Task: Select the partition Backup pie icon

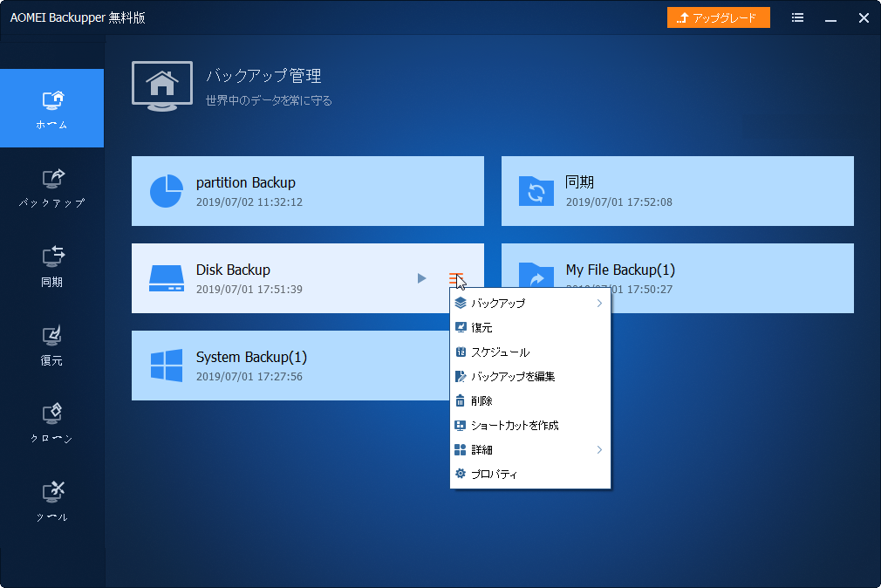Action: tap(167, 191)
